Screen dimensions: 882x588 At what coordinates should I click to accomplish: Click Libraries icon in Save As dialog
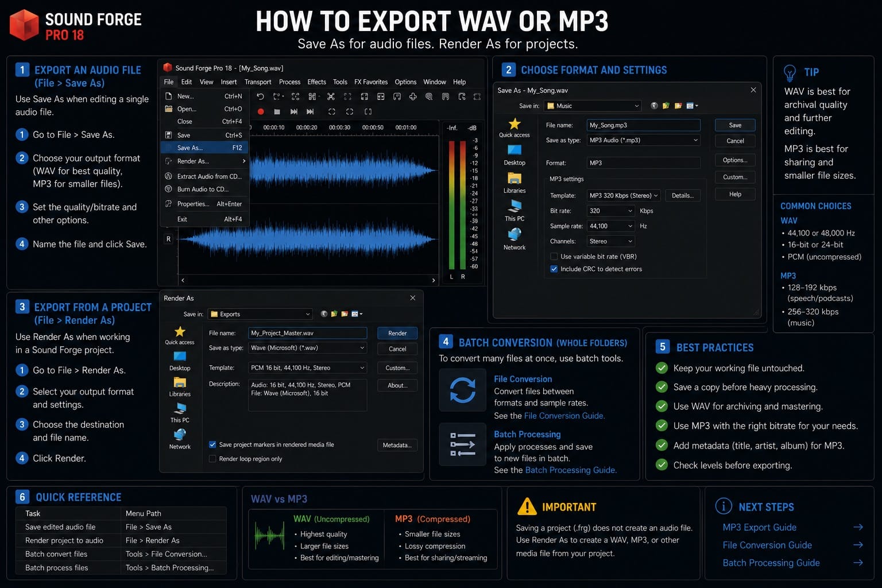(514, 178)
